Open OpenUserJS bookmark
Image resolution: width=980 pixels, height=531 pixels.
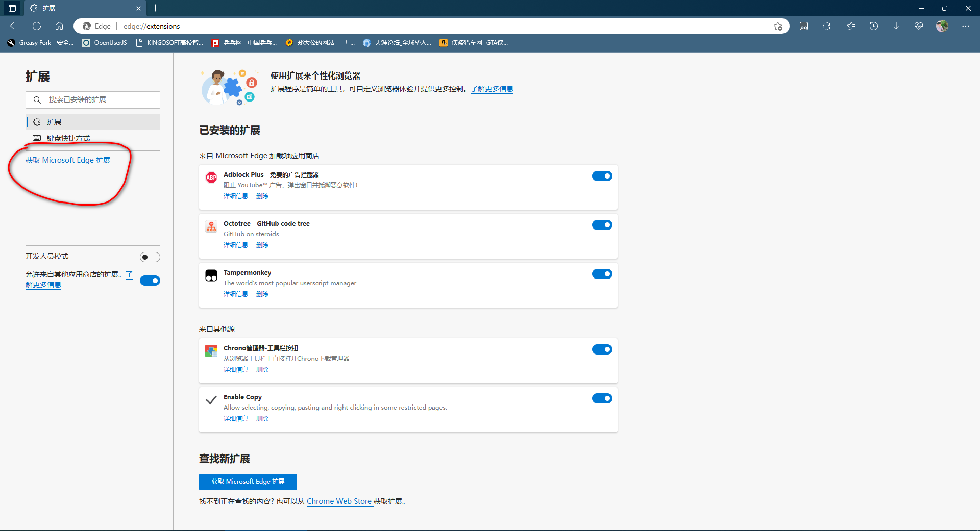point(105,43)
